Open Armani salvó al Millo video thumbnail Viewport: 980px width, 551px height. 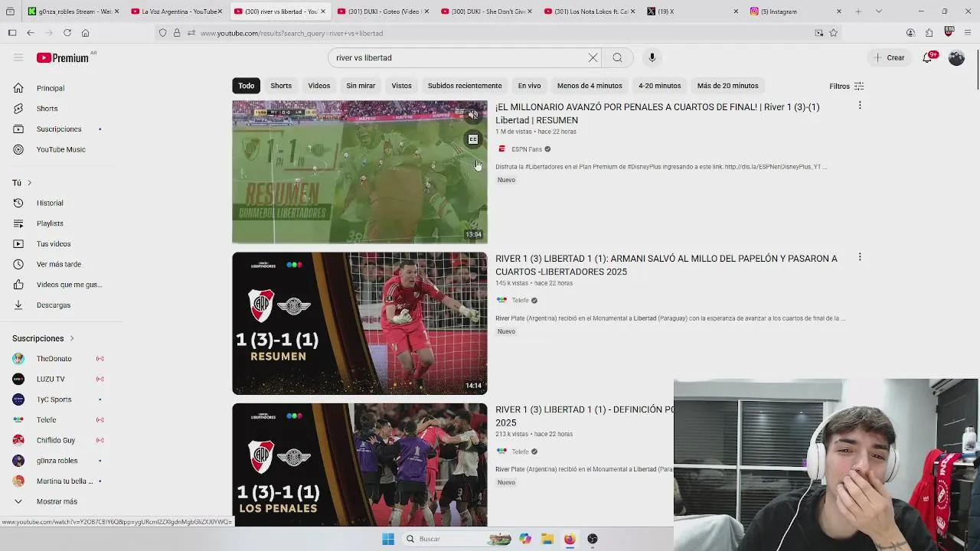[x=359, y=323]
